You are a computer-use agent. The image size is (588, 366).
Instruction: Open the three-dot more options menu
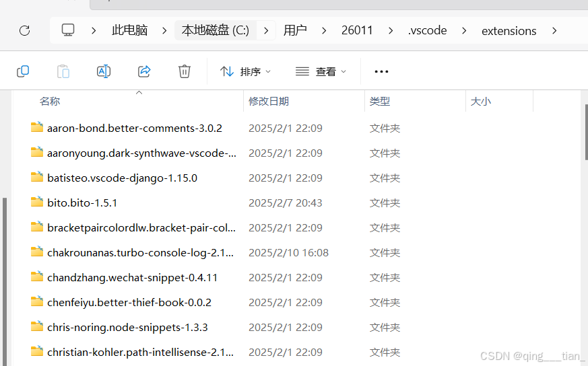click(x=381, y=71)
